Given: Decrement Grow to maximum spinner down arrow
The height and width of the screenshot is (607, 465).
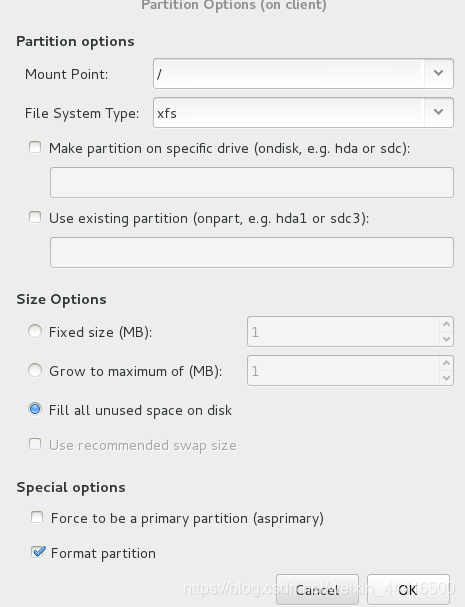Looking at the screenshot, I should click(x=446, y=378).
